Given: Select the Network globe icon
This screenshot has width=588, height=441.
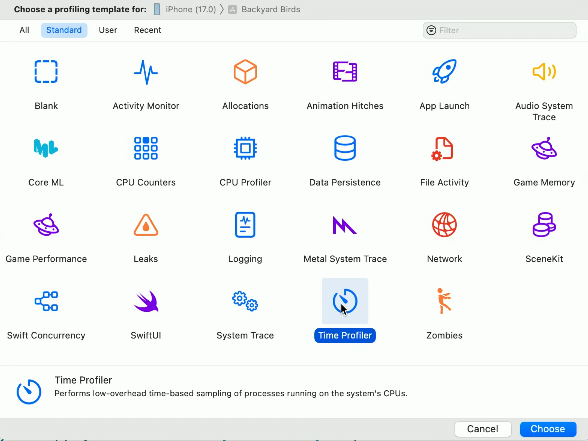Looking at the screenshot, I should [444, 225].
